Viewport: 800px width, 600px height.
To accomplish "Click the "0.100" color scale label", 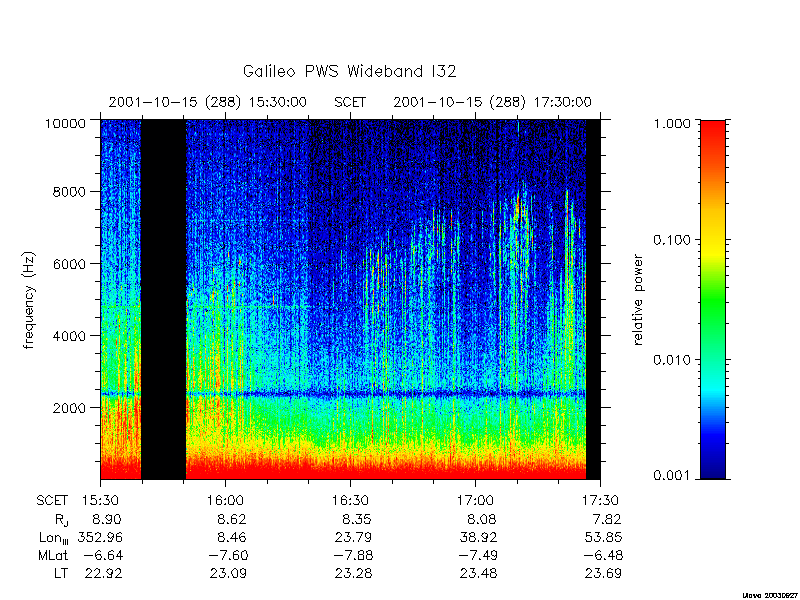I will tap(673, 240).
